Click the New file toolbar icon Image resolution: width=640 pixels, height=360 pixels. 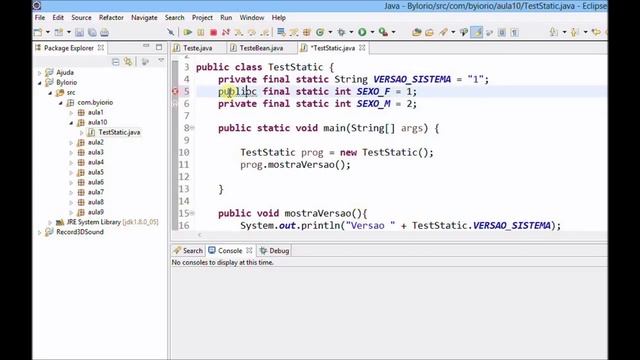pyautogui.click(x=38, y=32)
